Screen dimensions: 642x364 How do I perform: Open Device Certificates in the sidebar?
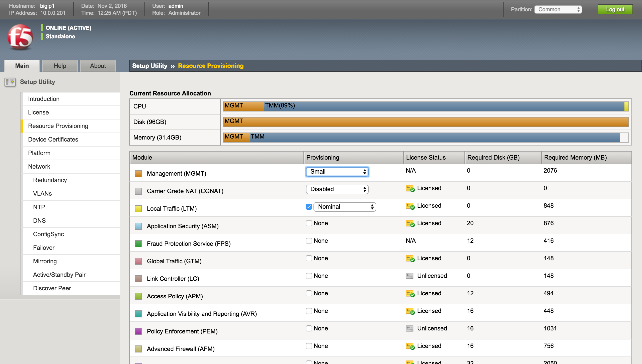(71, 140)
